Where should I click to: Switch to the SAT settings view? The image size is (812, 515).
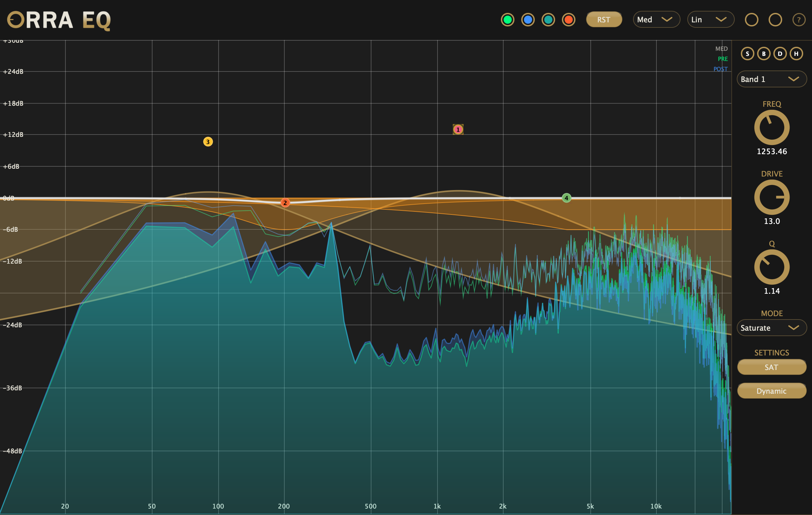click(x=772, y=367)
